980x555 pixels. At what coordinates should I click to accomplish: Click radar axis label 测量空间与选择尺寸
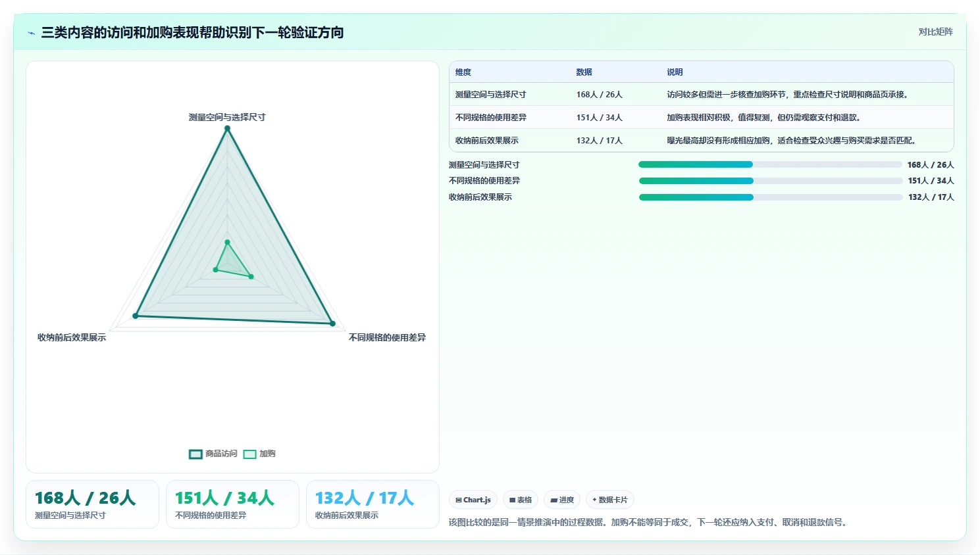227,117
